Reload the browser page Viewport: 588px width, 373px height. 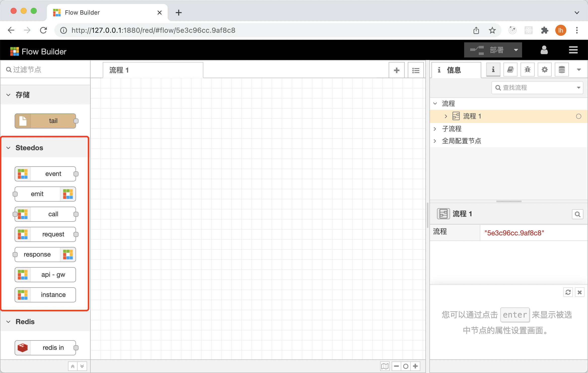point(44,30)
